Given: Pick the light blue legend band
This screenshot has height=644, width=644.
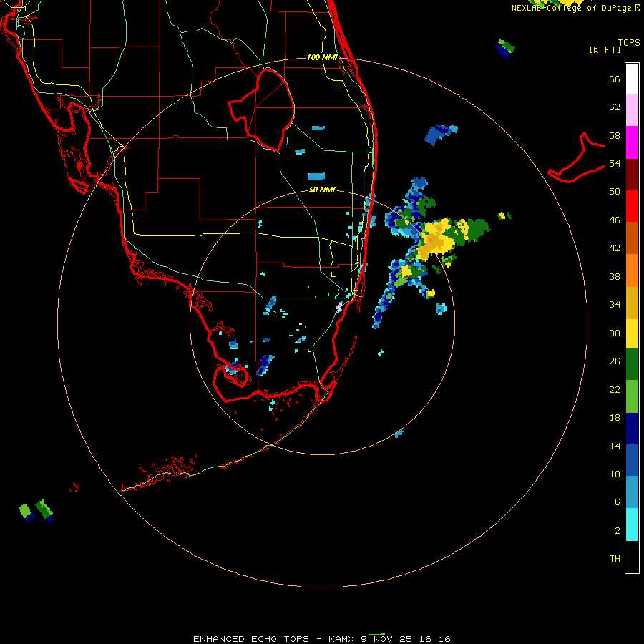Looking at the screenshot, I should (632, 492).
